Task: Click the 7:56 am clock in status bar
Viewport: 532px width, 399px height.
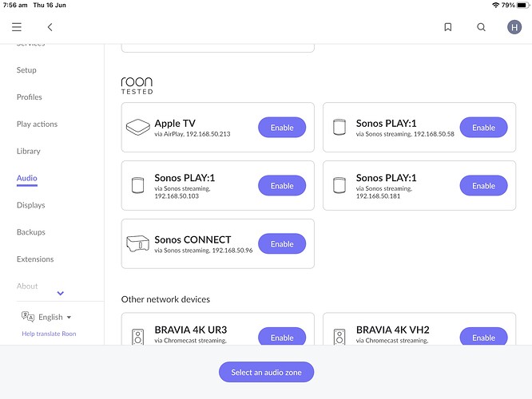Action: pos(15,5)
